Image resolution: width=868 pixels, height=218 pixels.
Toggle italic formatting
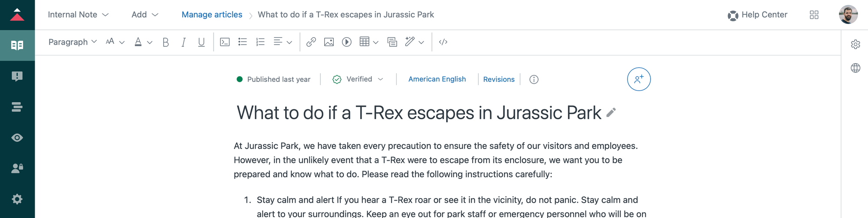[x=184, y=42]
